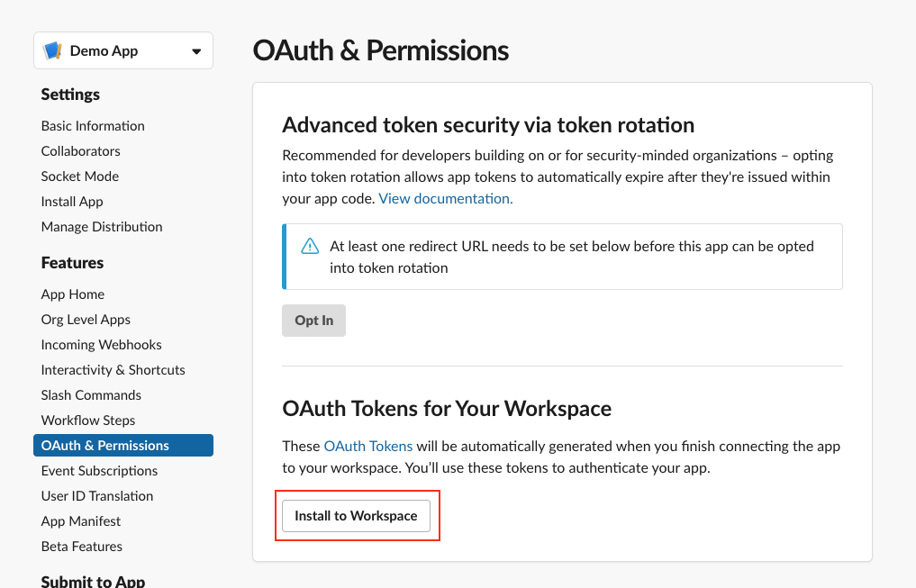Go to the App Home feature page

72,294
